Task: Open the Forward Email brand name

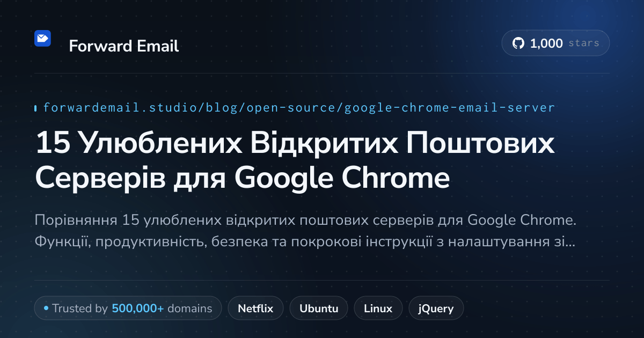Action: (124, 46)
